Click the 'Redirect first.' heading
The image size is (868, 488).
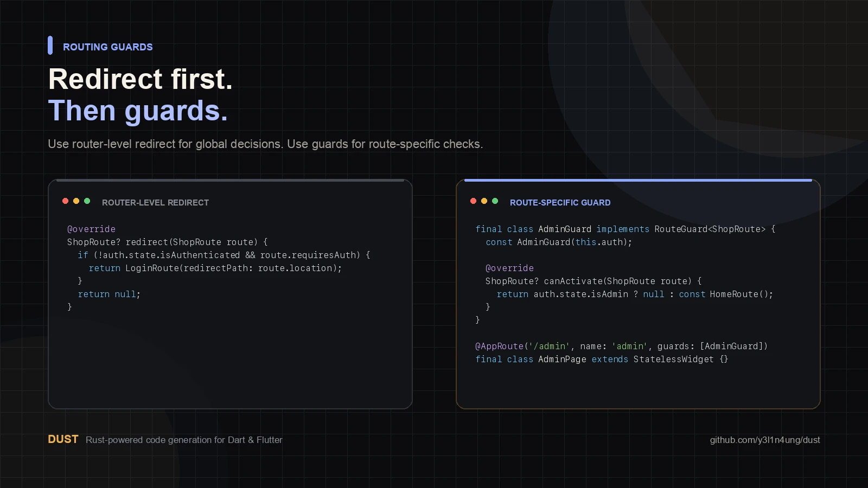coord(141,79)
